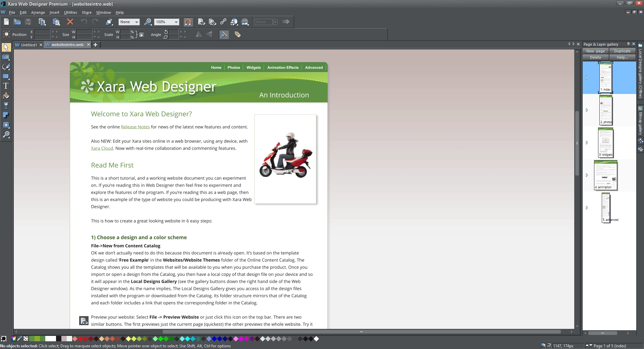Expand layers for page 2 photos
644x349 pixels.
point(587,110)
